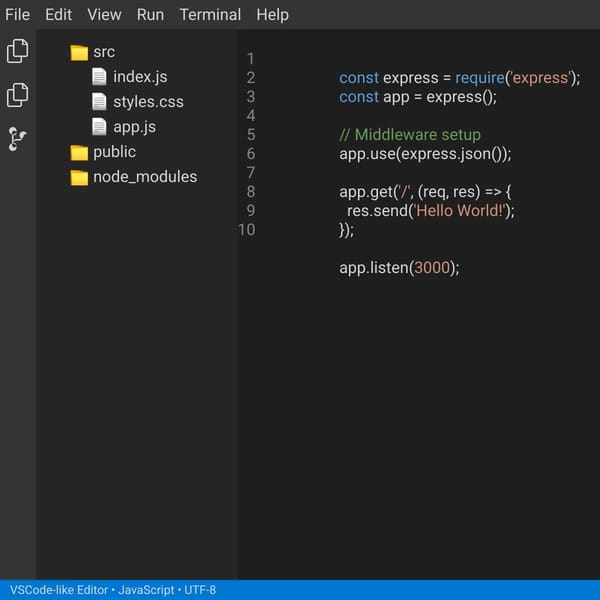The height and width of the screenshot is (600, 600).
Task: Open the app.js file
Action: [134, 127]
